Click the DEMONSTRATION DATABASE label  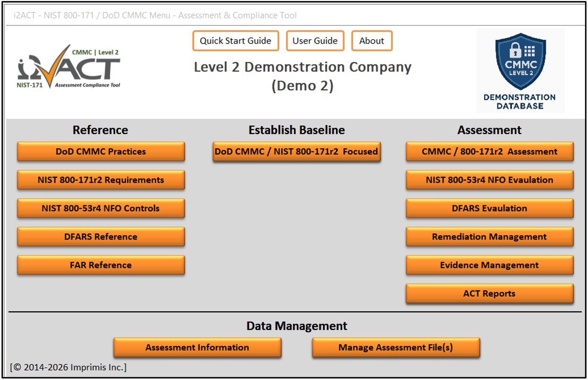519,102
